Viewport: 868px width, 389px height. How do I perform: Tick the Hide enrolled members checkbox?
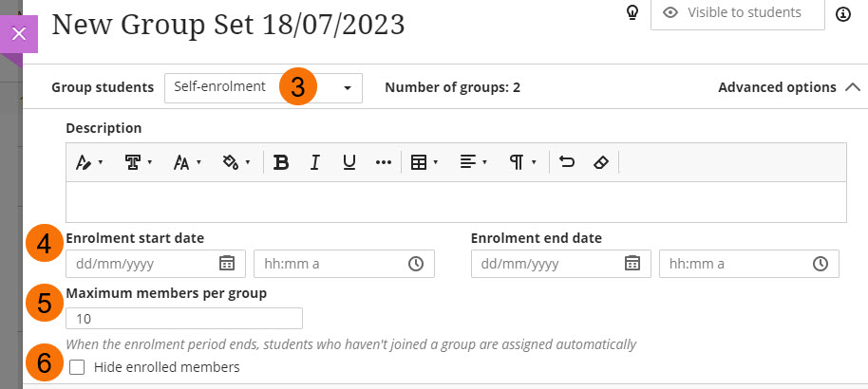point(77,367)
